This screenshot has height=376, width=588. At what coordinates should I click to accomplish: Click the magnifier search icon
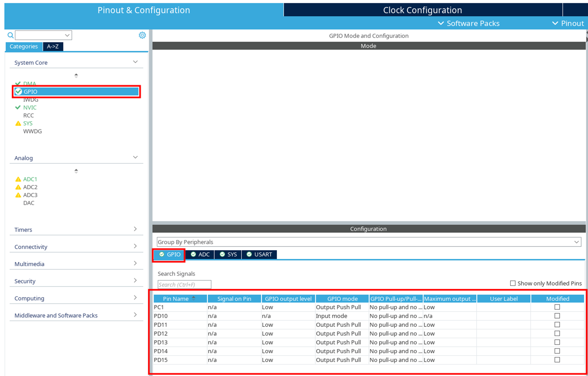[10, 35]
